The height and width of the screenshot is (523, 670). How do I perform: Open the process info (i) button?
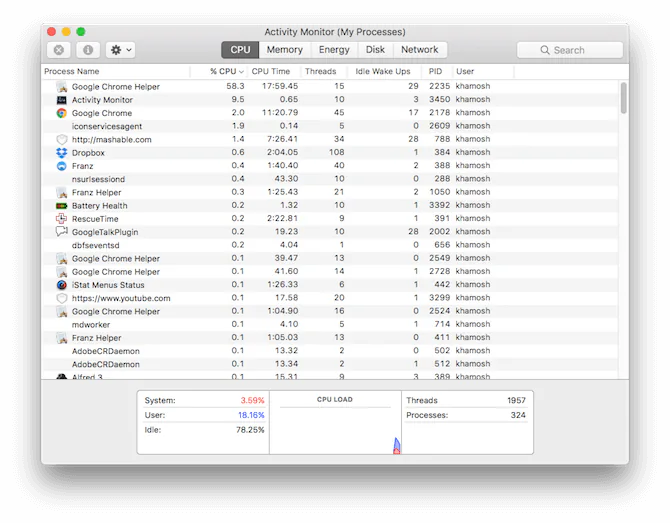tap(88, 50)
